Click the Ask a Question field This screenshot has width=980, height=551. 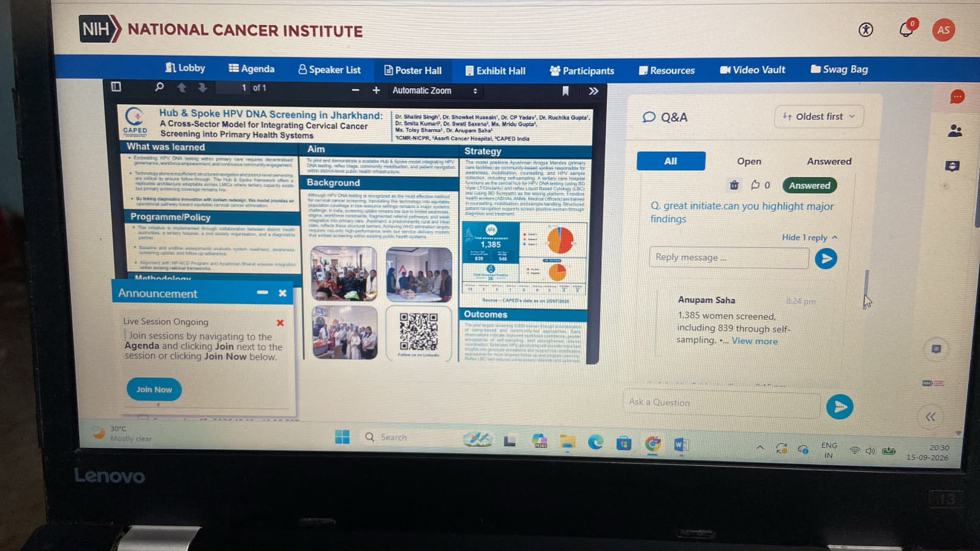pos(722,403)
